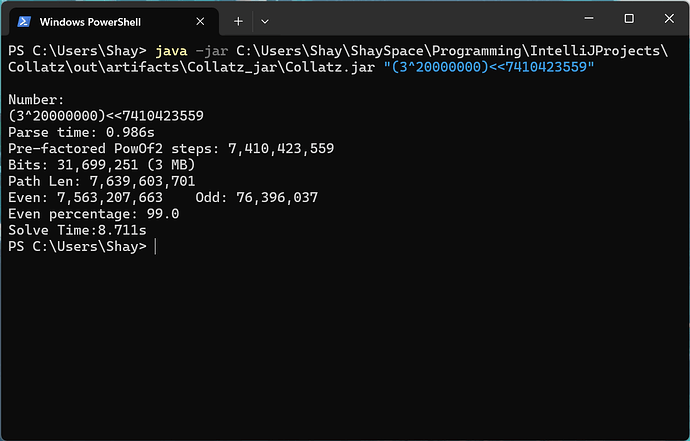Click the word java in the command
This screenshot has width=690, height=441.
(171, 50)
